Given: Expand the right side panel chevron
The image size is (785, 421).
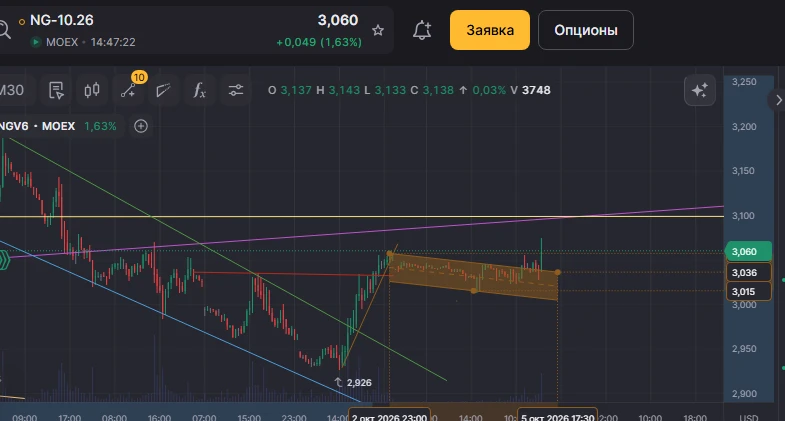Looking at the screenshot, I should (x=778, y=100).
